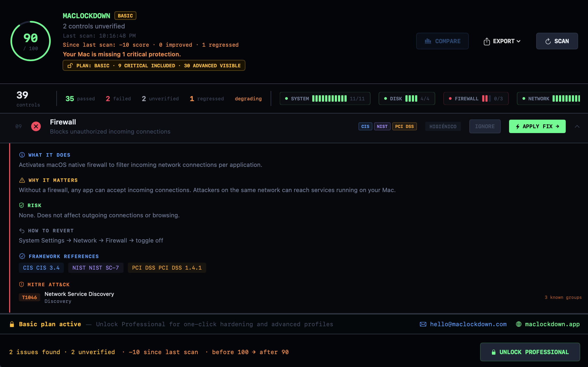Click the Plan: Basic 9 critical included banner
Image resolution: width=588 pixels, height=367 pixels.
[x=154, y=65]
